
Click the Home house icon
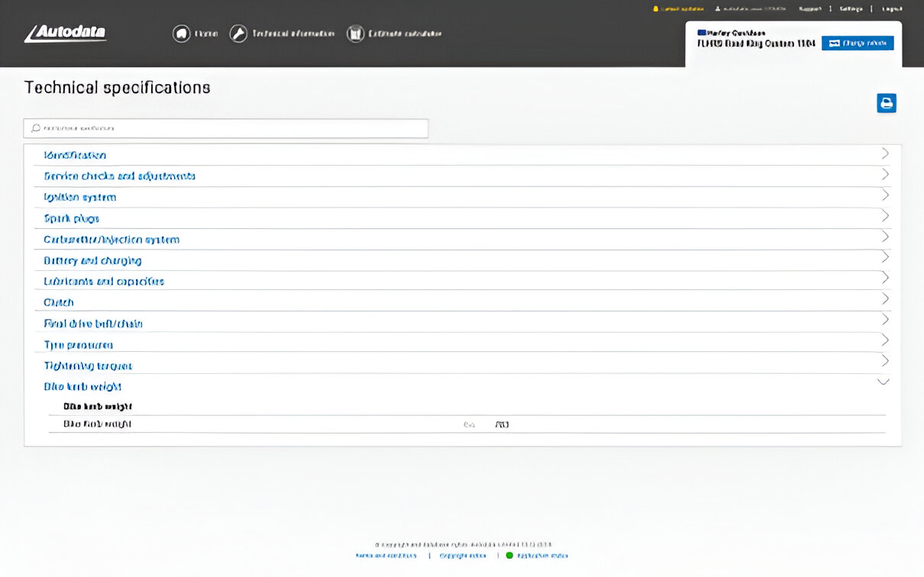click(x=181, y=34)
